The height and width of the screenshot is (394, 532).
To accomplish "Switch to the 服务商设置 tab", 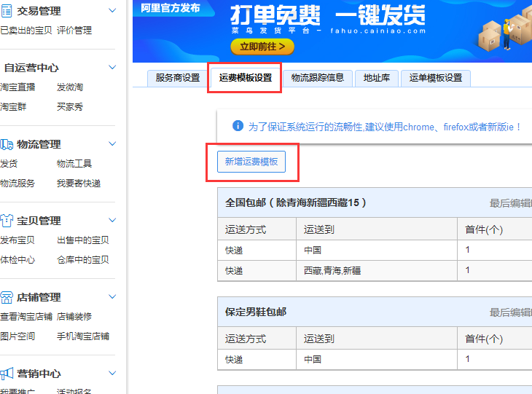I will click(x=178, y=78).
